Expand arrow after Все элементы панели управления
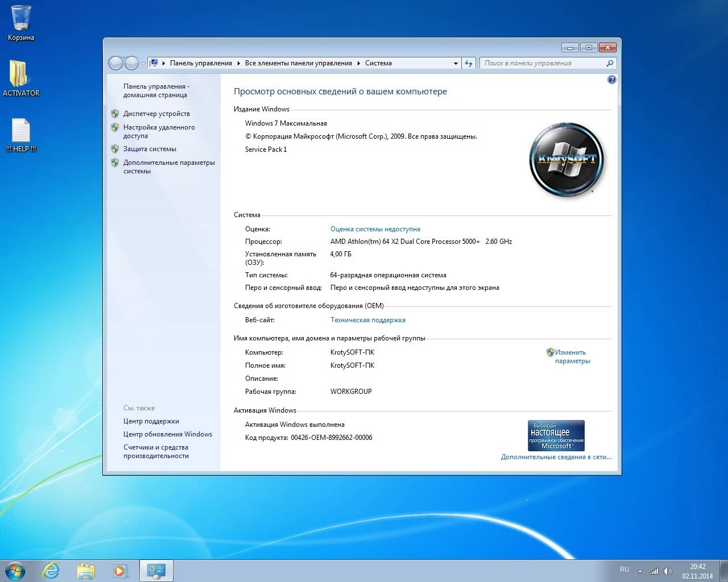This screenshot has height=582, width=728. (x=359, y=63)
